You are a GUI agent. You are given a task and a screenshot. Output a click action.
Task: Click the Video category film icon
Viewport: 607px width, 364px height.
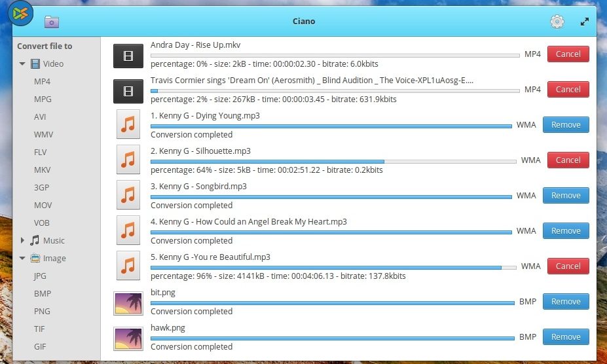(35, 64)
